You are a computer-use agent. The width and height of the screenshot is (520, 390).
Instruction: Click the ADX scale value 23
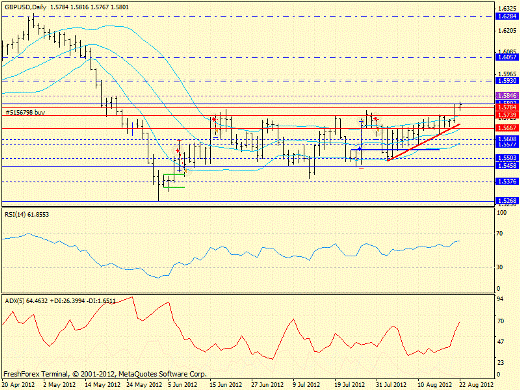pos(500,362)
